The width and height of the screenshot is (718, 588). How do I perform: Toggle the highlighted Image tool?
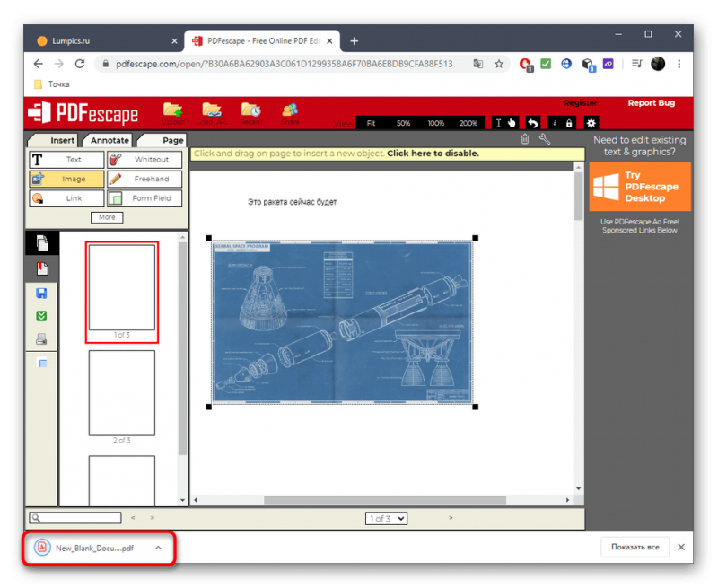tap(66, 179)
